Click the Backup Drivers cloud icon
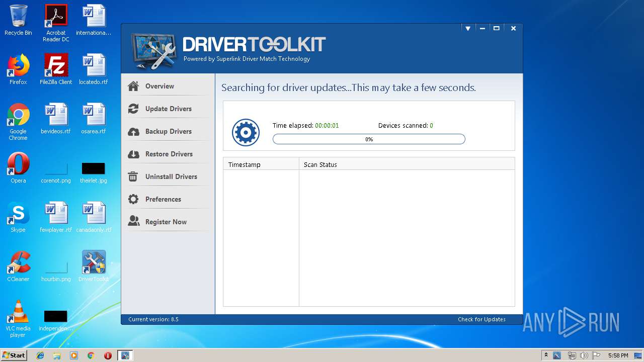The width and height of the screenshot is (644, 362). point(133,132)
